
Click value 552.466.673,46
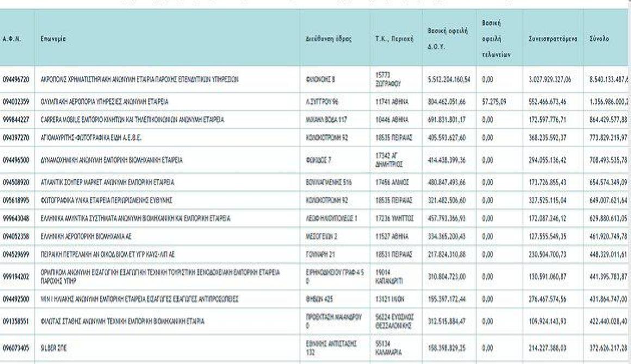[547, 102]
